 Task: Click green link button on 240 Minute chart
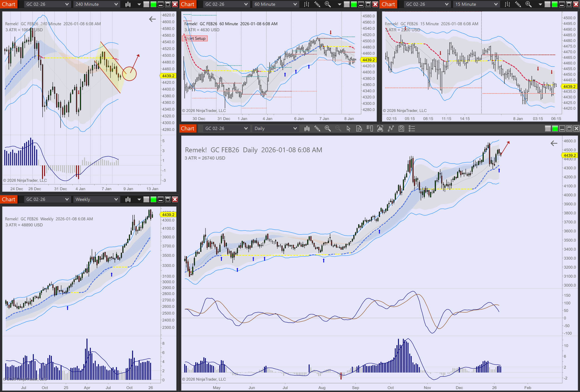coord(154,4)
